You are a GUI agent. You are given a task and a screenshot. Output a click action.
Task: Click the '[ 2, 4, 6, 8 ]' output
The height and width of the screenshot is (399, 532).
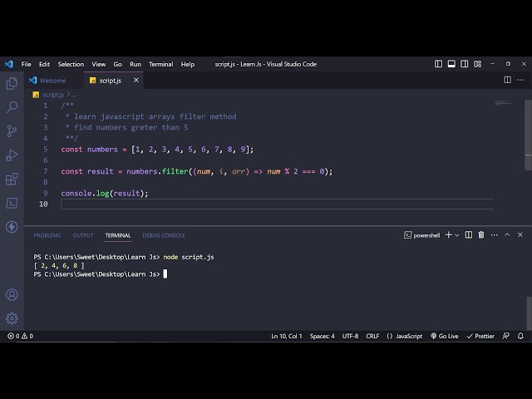tap(59, 266)
